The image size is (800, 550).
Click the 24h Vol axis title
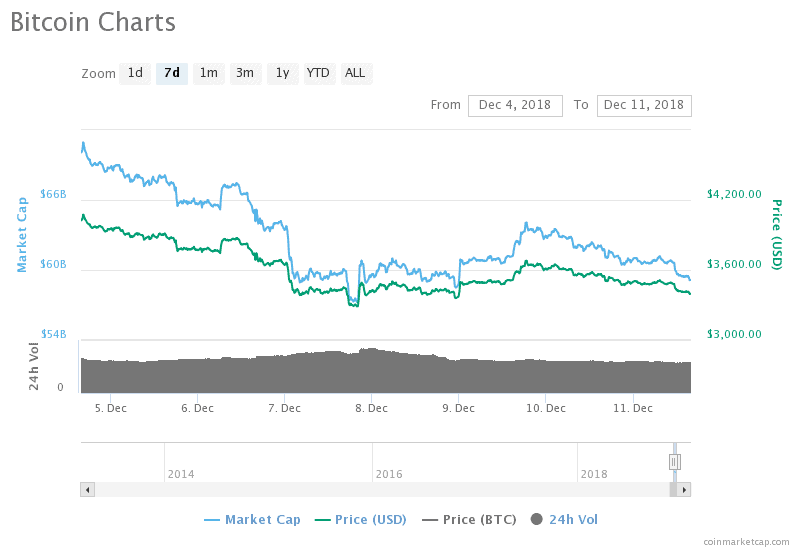[x=34, y=367]
